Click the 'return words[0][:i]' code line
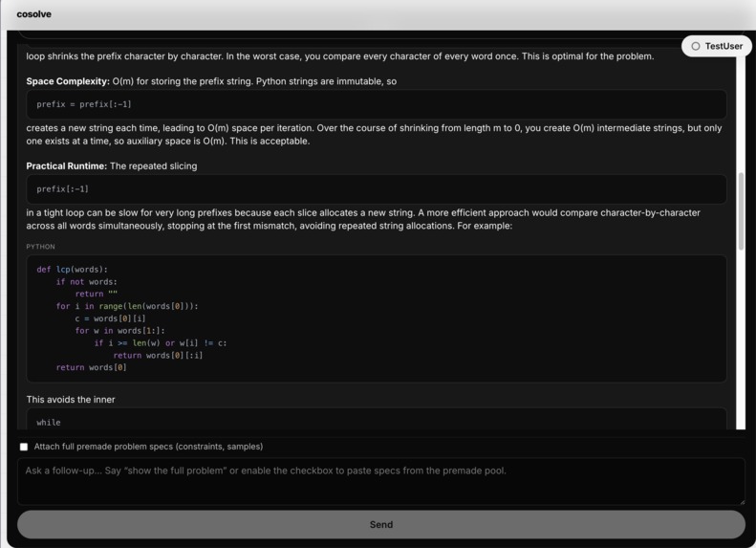 pyautogui.click(x=158, y=355)
